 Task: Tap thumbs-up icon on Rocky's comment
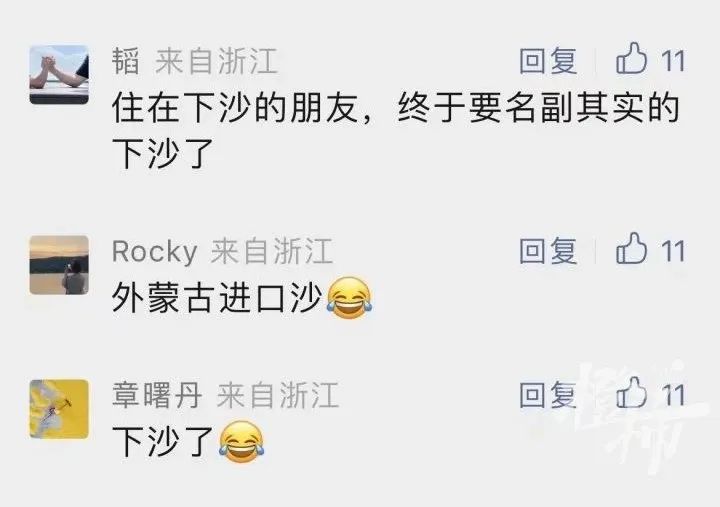[x=631, y=248]
